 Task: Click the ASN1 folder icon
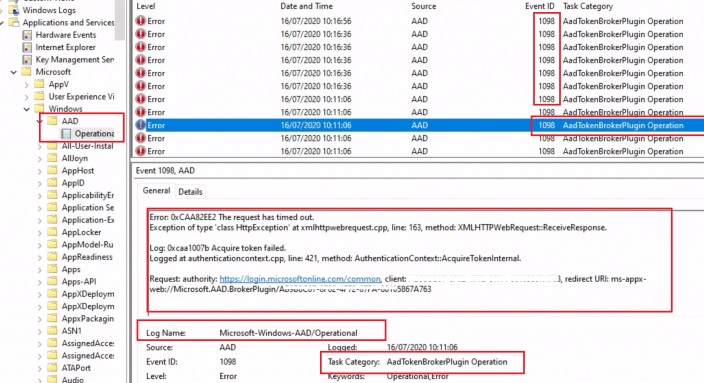point(53,330)
